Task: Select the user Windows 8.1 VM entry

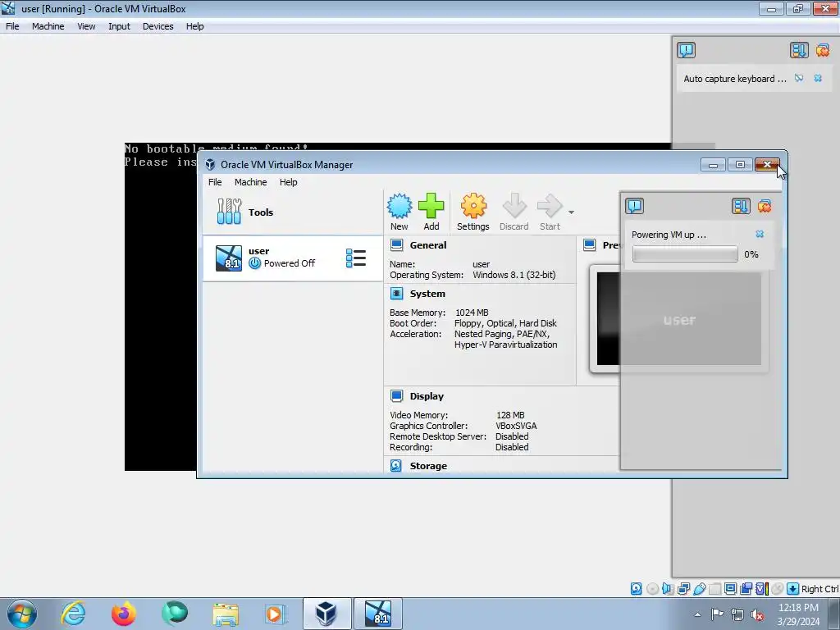Action: pyautogui.click(x=293, y=258)
